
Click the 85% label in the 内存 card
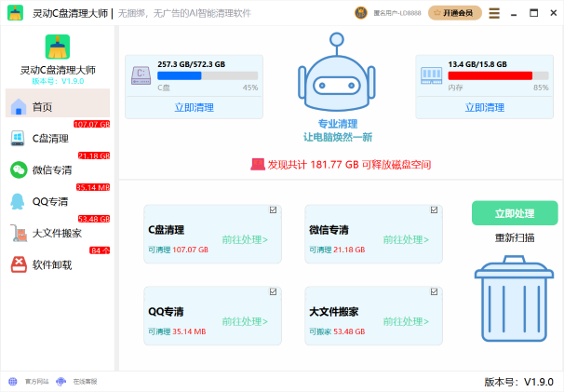coord(541,88)
